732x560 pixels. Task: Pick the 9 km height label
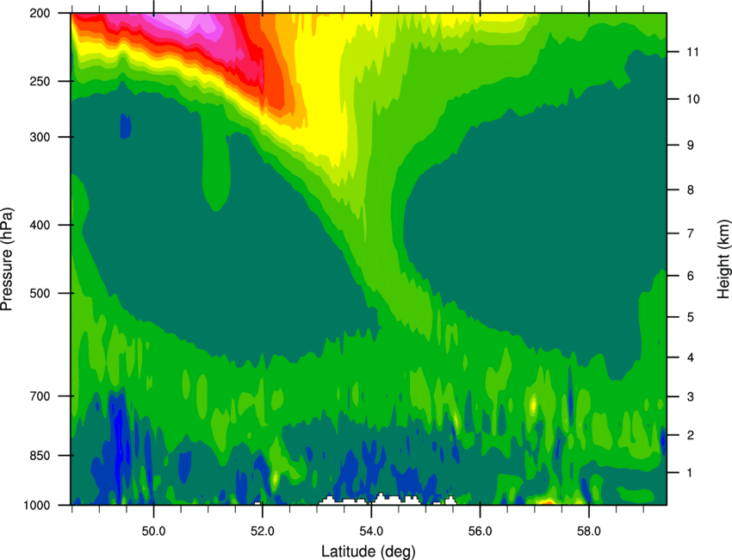pyautogui.click(x=691, y=146)
